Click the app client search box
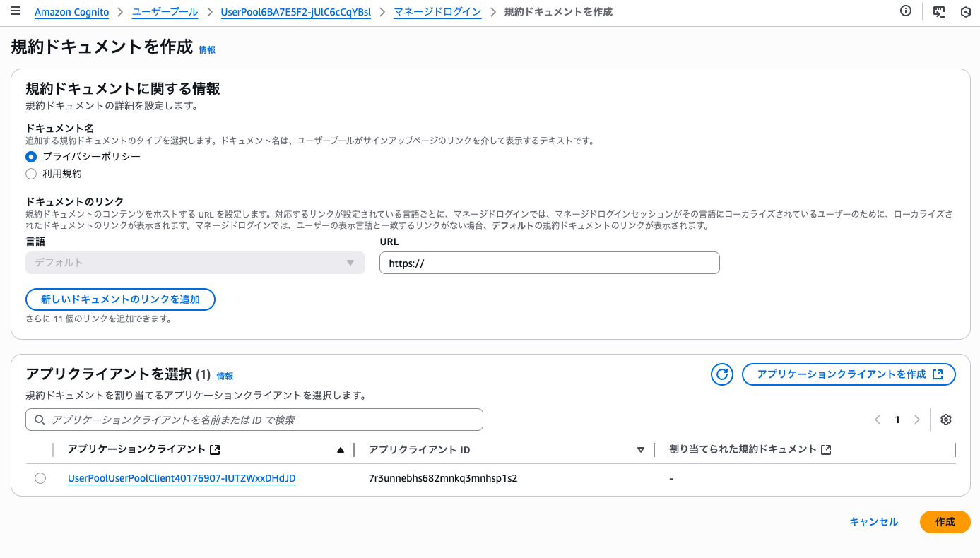Viewport: 980px width, 558px height. coord(254,420)
